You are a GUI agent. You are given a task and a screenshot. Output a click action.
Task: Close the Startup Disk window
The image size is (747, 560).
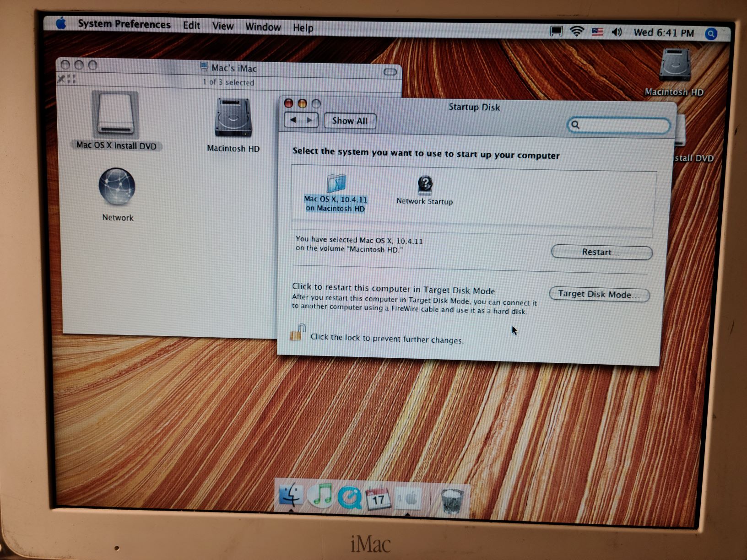(x=288, y=103)
